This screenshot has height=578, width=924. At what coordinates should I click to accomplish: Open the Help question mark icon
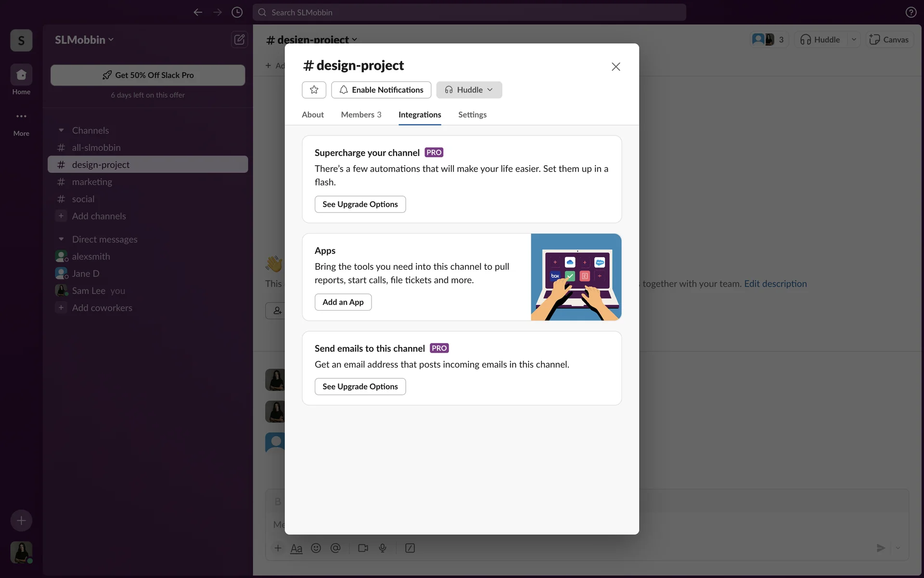[911, 13]
